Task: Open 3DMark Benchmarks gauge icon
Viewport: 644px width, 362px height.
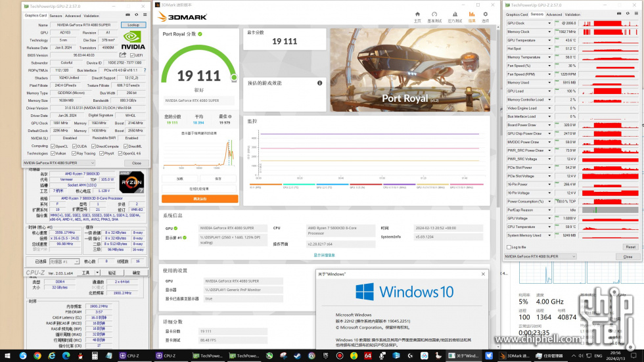Action: (x=434, y=14)
